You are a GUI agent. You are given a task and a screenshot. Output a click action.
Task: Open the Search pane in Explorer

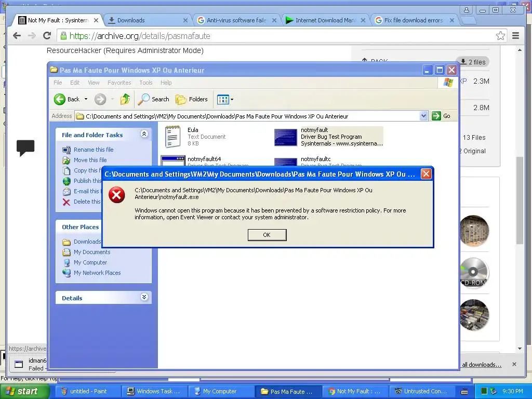click(x=154, y=99)
